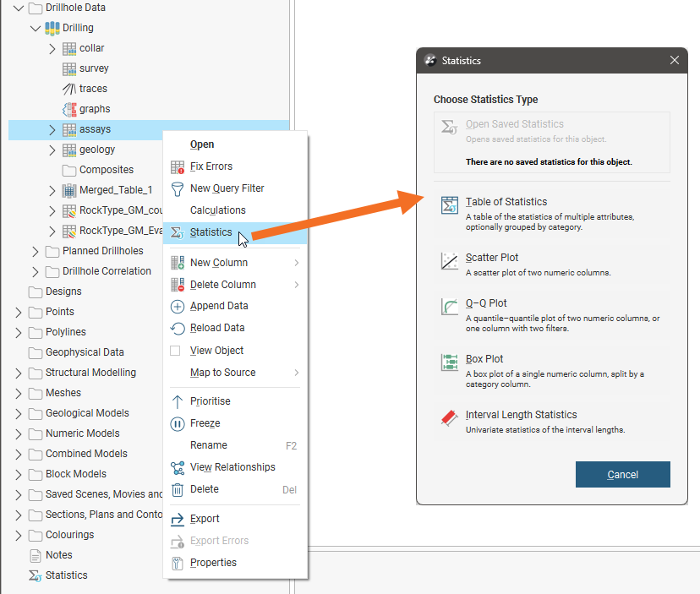Expand the collar table node

point(52,48)
